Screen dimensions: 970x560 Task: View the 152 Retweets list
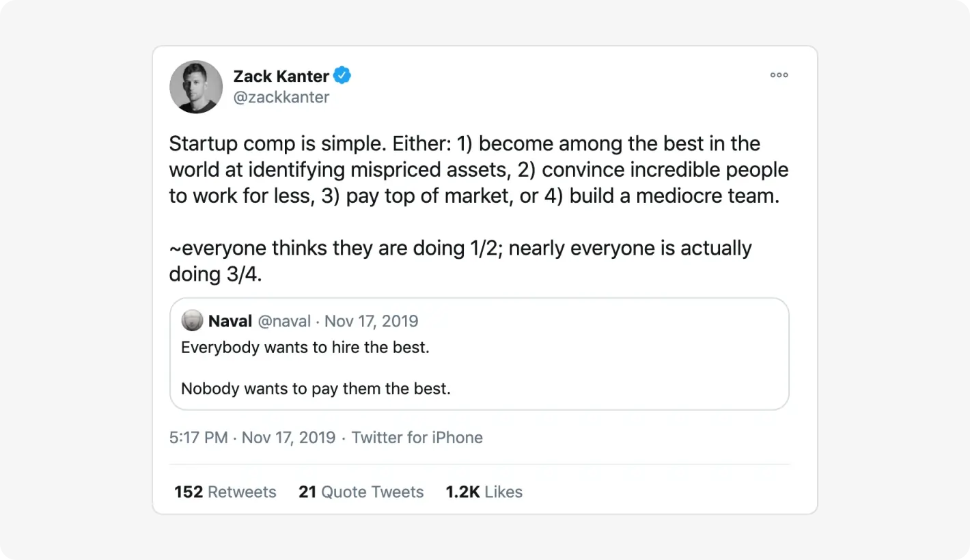pyautogui.click(x=225, y=492)
